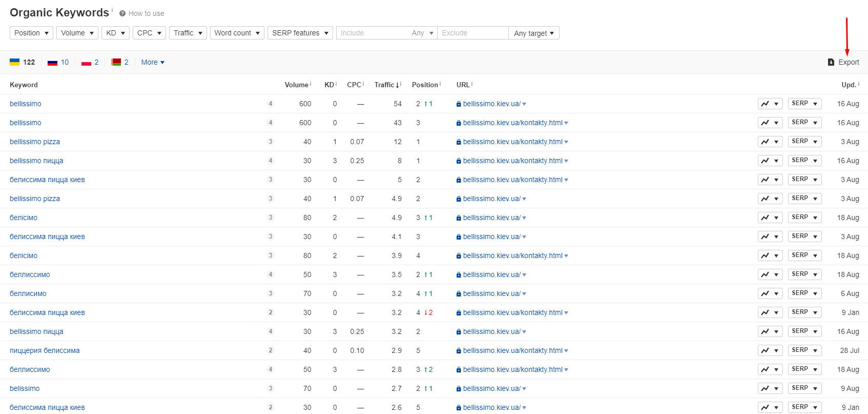Open the Any target dropdown

[533, 33]
